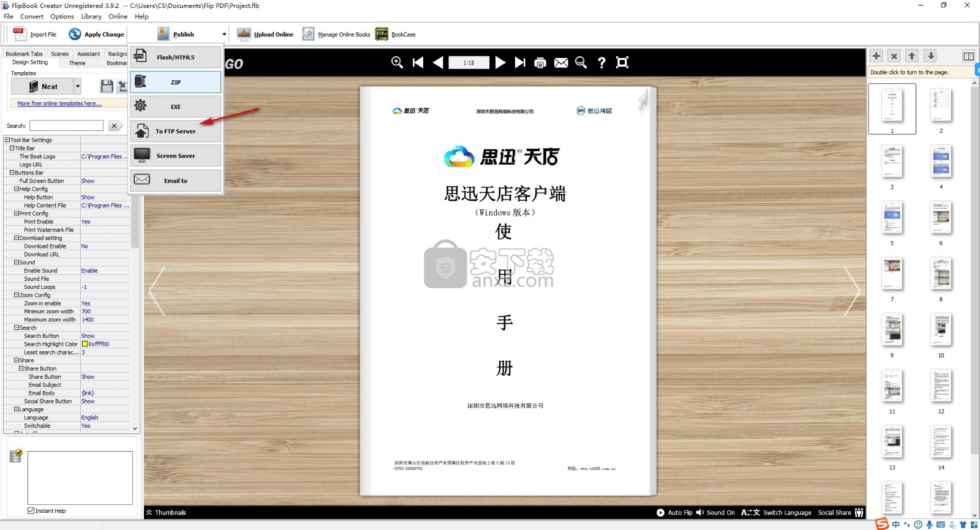Toggle the Instant Help checkbox
The width and height of the screenshot is (980, 530).
[x=31, y=510]
